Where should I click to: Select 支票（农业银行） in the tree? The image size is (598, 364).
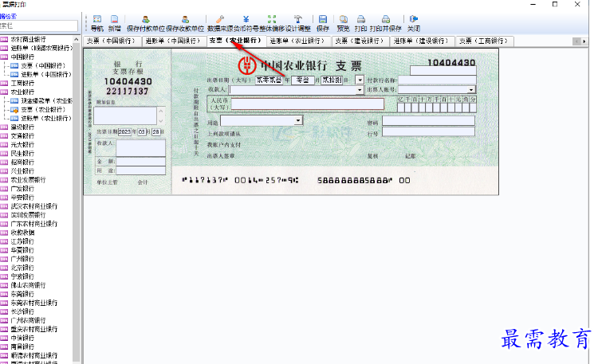tap(43, 110)
